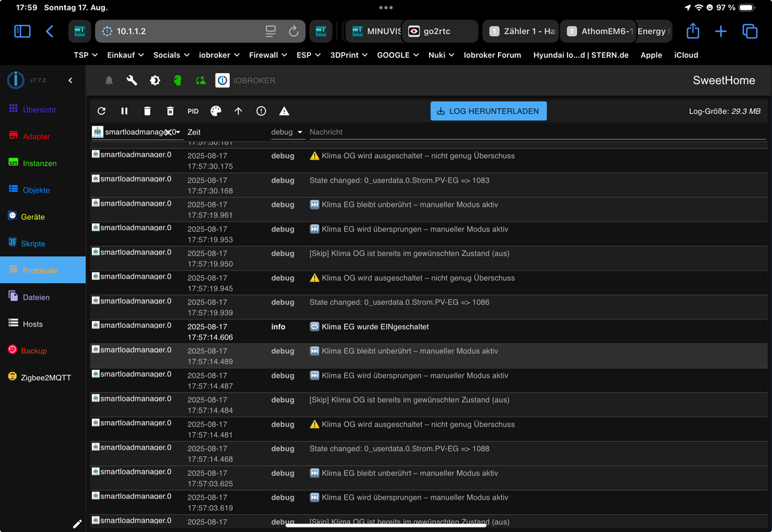Open the Hyundai STERN.de bookmark
The image size is (772, 532).
[x=581, y=55]
